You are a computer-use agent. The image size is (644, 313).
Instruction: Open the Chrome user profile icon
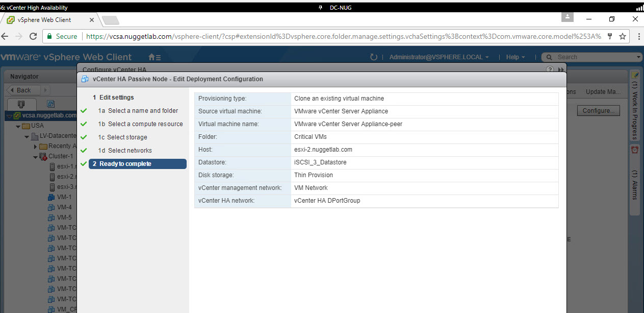[567, 17]
